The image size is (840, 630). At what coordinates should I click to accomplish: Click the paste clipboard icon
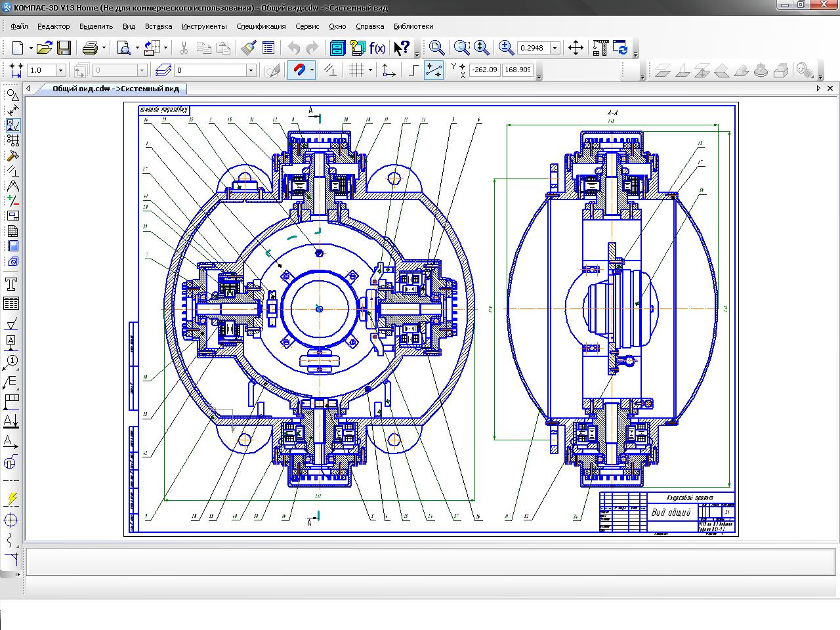tap(224, 48)
